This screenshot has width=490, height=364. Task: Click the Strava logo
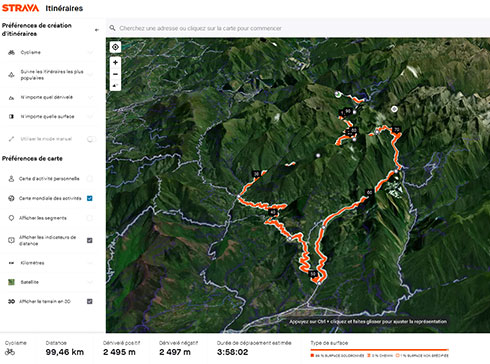pyautogui.click(x=21, y=8)
